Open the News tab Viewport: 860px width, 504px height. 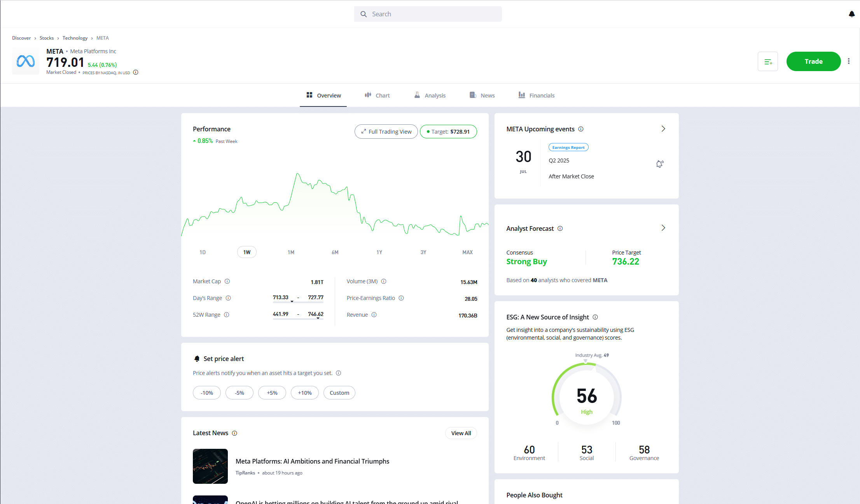[x=482, y=96]
